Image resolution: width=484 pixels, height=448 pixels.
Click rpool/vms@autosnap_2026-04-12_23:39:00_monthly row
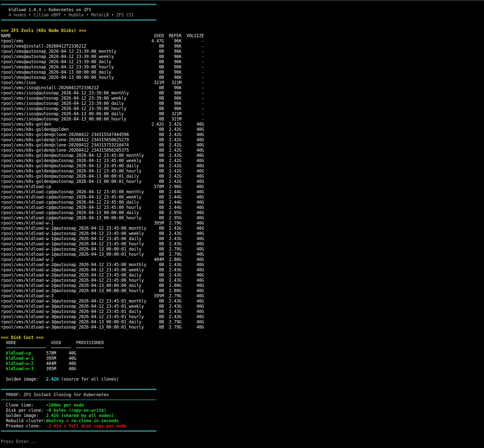pos(102,51)
